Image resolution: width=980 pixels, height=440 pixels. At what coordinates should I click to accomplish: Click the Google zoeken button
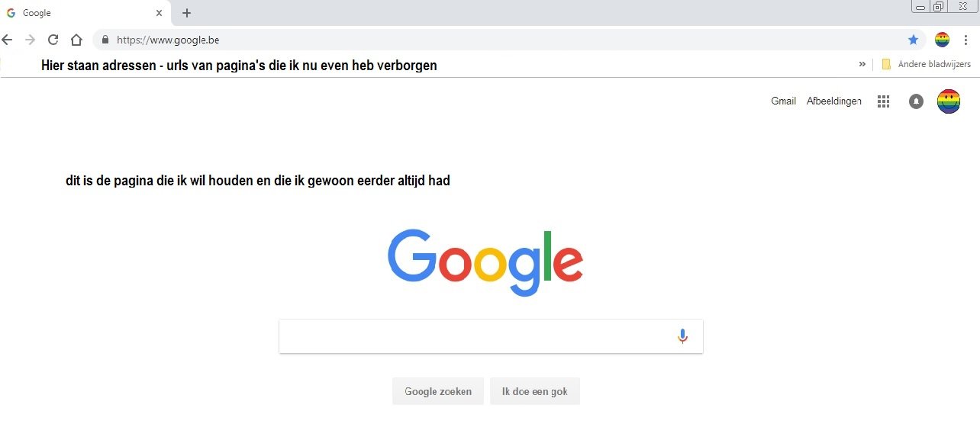pyautogui.click(x=438, y=391)
